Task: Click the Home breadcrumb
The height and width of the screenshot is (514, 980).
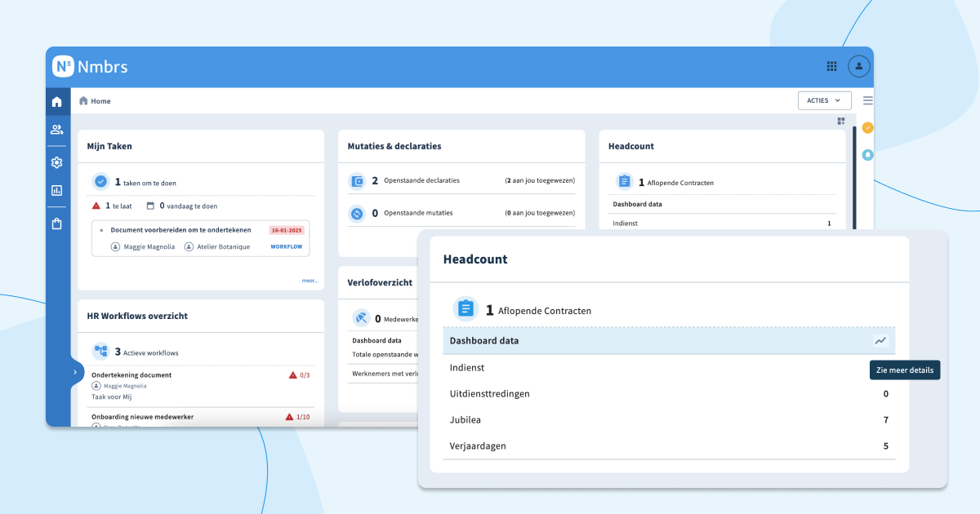Action: pos(96,101)
